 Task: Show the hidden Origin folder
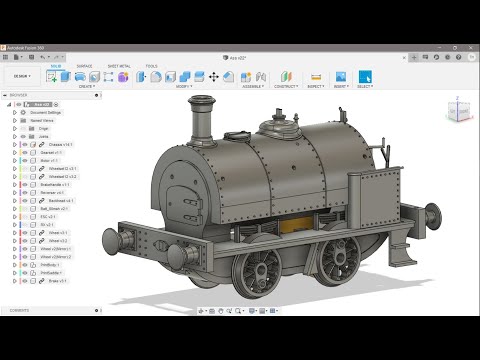[x=23, y=129]
